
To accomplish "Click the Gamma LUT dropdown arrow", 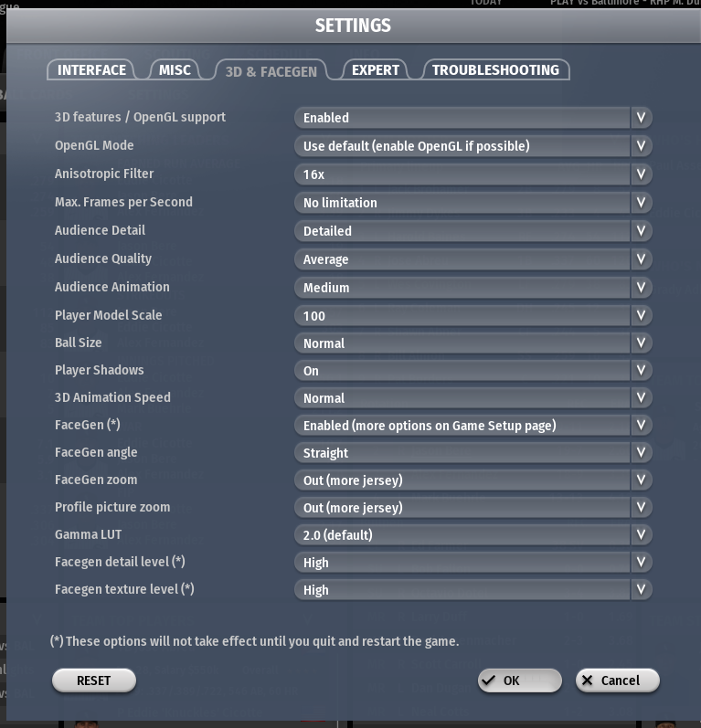I will point(641,535).
